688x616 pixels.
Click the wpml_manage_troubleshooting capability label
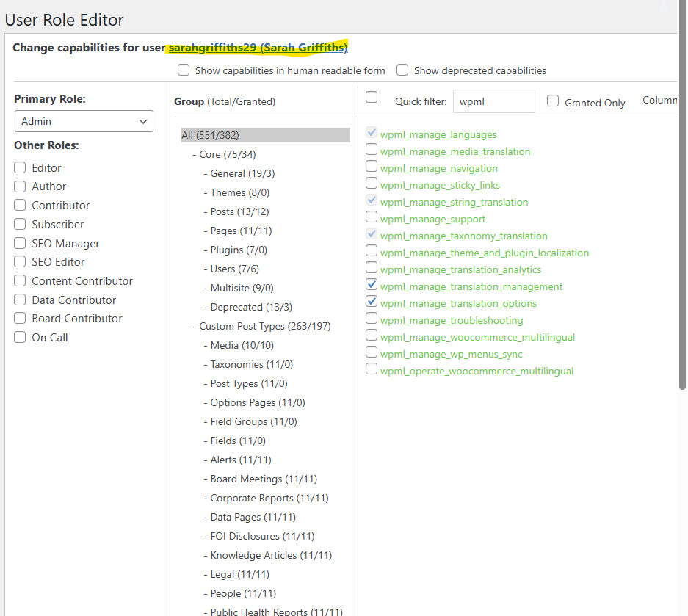tap(452, 320)
